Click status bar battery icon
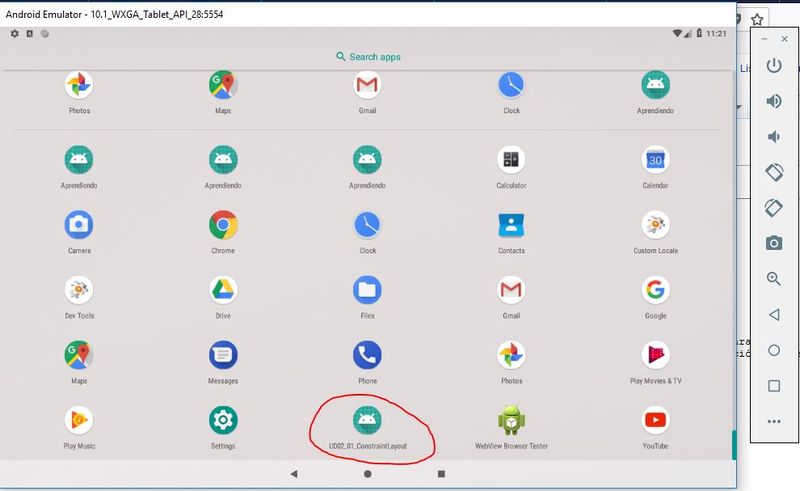The image size is (800, 491). [x=699, y=33]
